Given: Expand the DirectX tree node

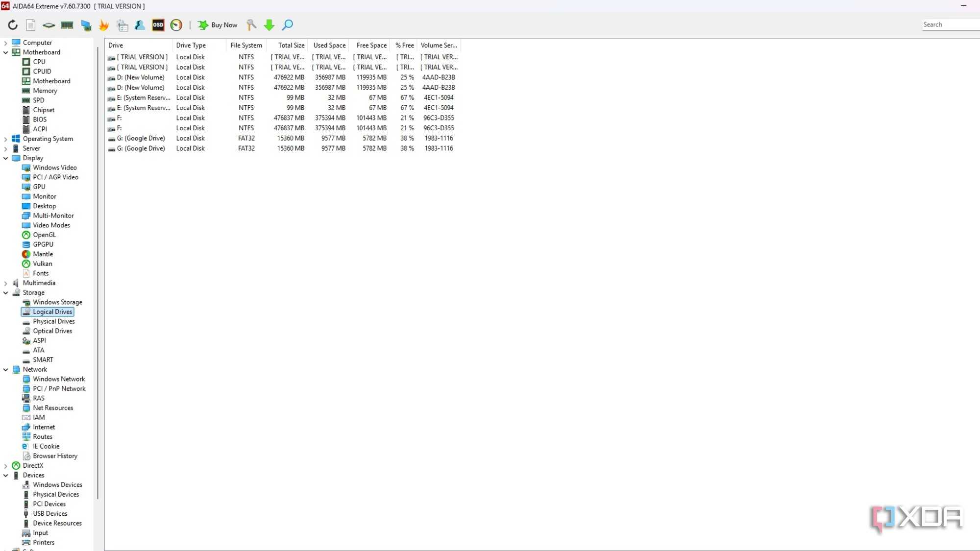Looking at the screenshot, I should click(5, 466).
